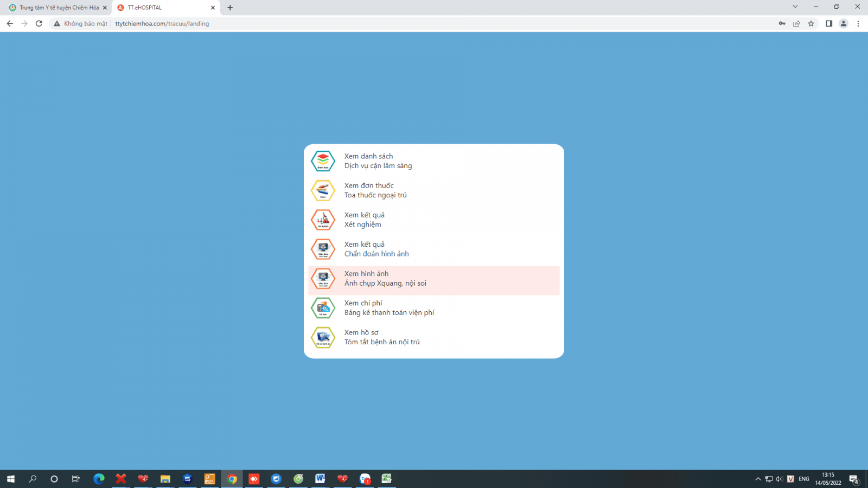The width and height of the screenshot is (868, 488).
Task: Open Xem hồ sơ Tóm tắt bệnh án
Action: tap(381, 337)
